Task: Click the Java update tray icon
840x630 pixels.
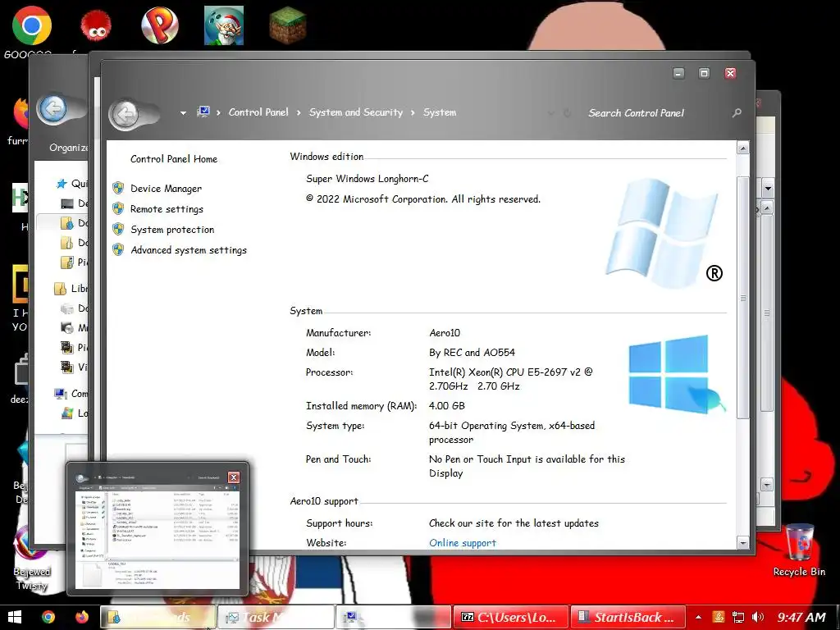Action: 719,617
